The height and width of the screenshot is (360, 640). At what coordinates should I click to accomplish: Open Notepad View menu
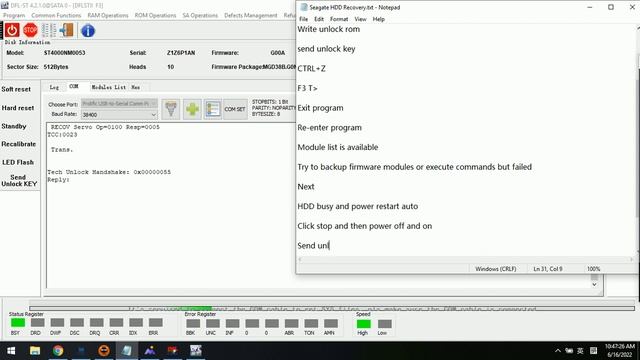[x=360, y=19]
